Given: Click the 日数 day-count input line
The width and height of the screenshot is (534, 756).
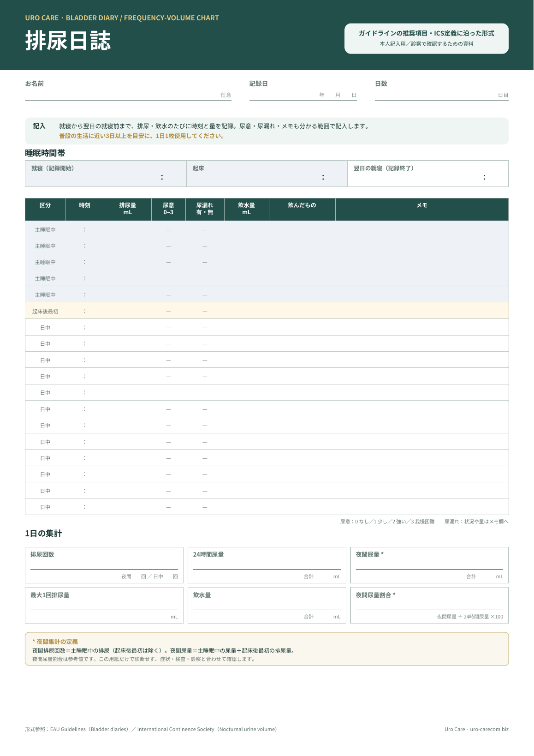Looking at the screenshot, I should click(x=442, y=95).
